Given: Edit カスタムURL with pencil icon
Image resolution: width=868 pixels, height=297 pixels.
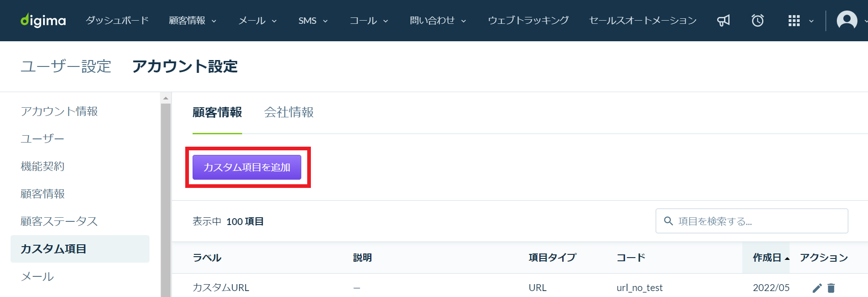Looking at the screenshot, I should (817, 288).
